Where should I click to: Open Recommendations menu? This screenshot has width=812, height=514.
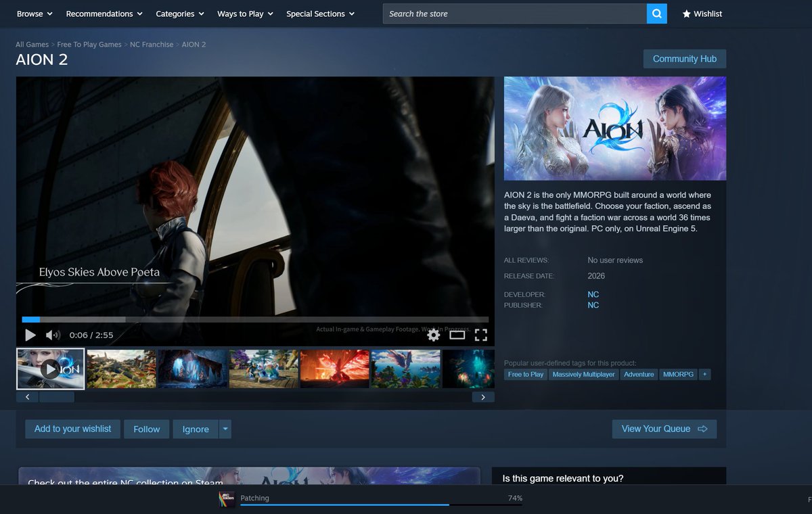pyautogui.click(x=104, y=14)
